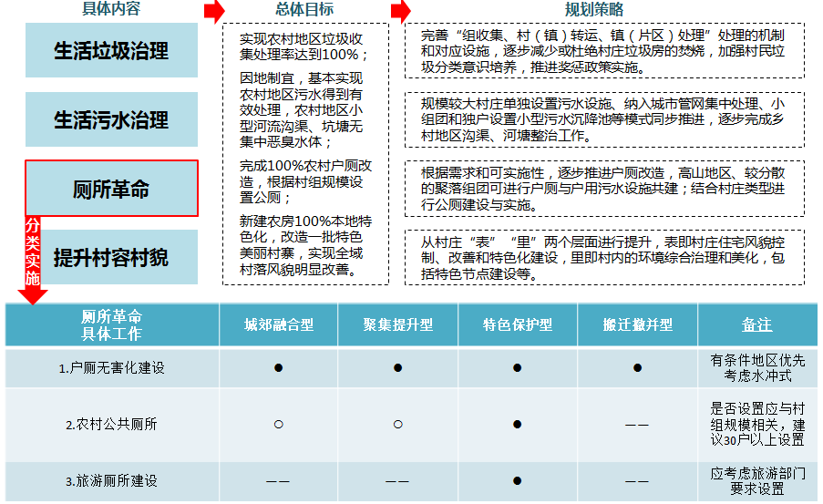Click the 特色保护型 column header
The image size is (823, 504).
pos(518,325)
